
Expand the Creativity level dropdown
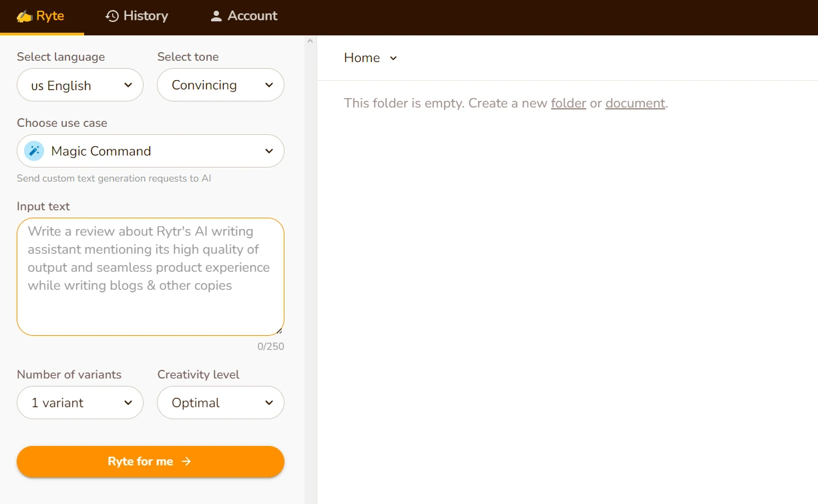pos(220,403)
